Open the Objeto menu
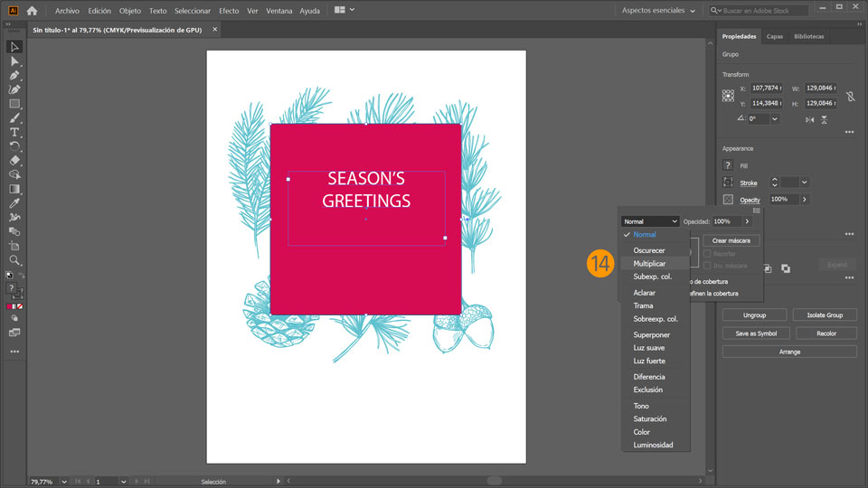This screenshot has height=488, width=868. point(130,11)
